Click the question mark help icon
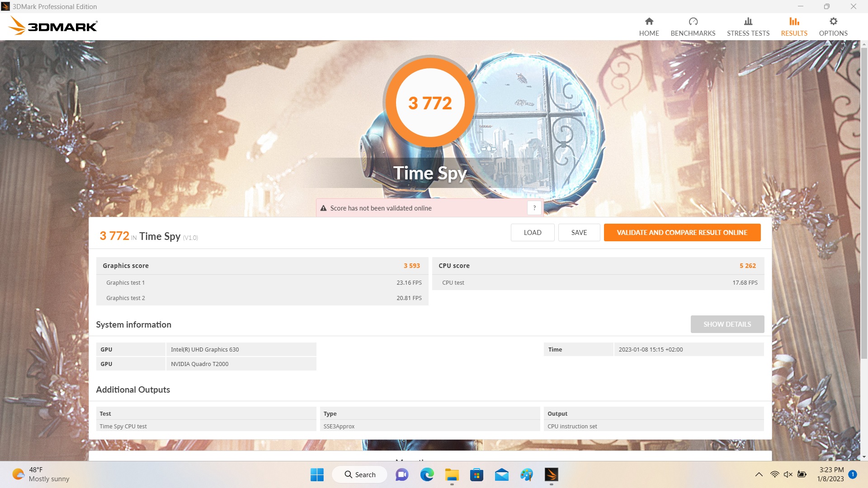868x488 pixels. coord(534,208)
